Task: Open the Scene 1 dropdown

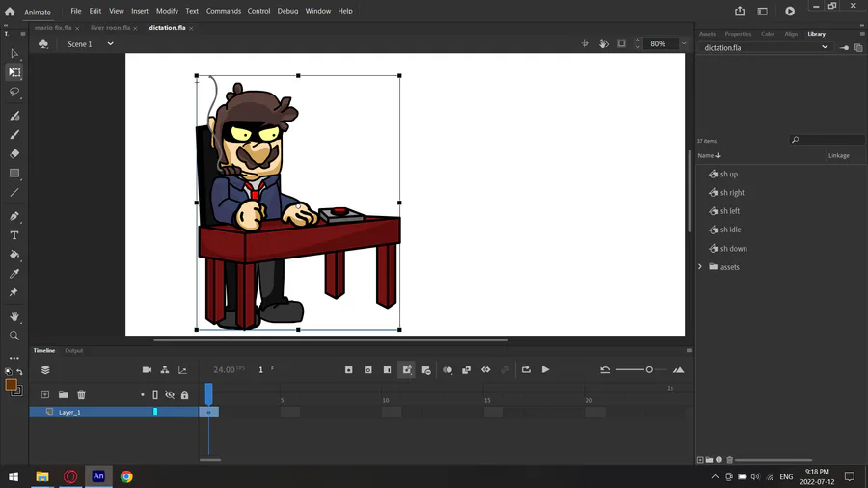Action: coord(110,43)
